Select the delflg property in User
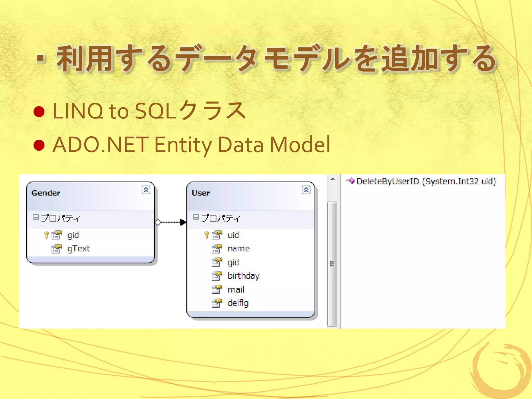Viewport: 532px width, 399px height. (x=238, y=303)
